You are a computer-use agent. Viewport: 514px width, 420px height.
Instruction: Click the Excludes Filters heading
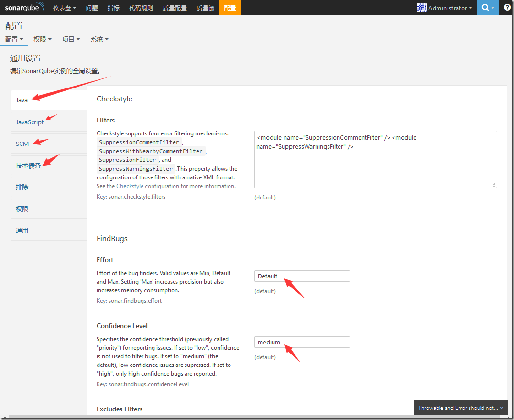(120, 409)
